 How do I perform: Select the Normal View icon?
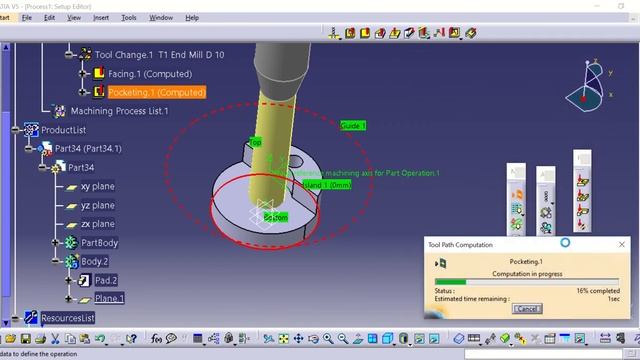click(x=358, y=338)
